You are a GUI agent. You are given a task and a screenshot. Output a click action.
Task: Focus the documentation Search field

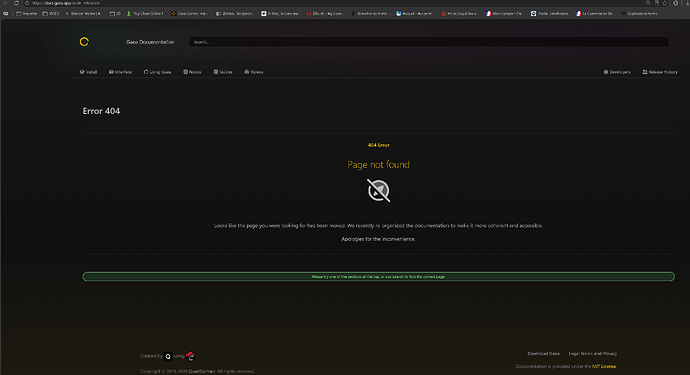point(429,42)
